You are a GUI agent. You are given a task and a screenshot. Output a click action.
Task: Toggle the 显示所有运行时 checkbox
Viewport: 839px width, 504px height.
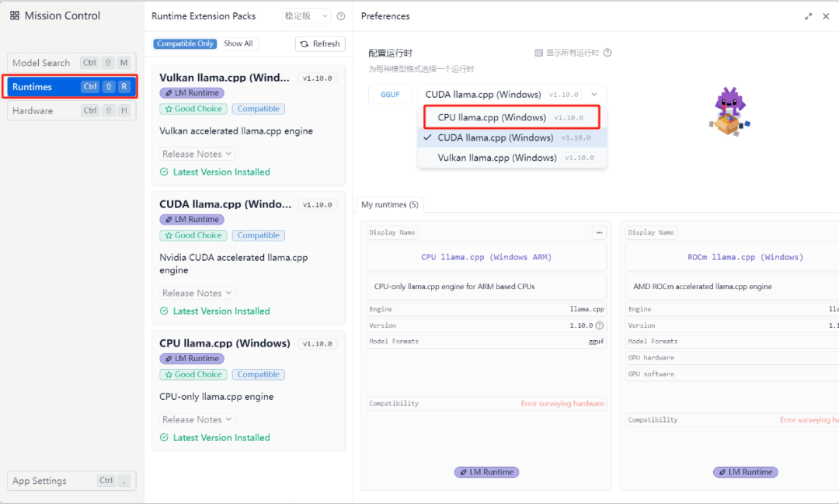click(x=538, y=53)
